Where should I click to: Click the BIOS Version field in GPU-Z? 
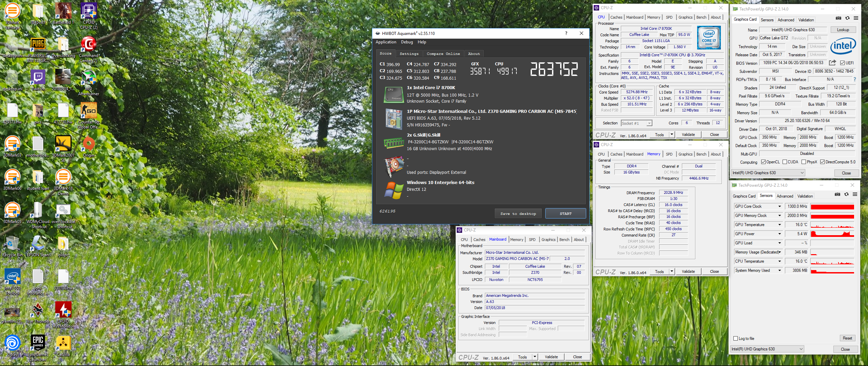coord(793,63)
